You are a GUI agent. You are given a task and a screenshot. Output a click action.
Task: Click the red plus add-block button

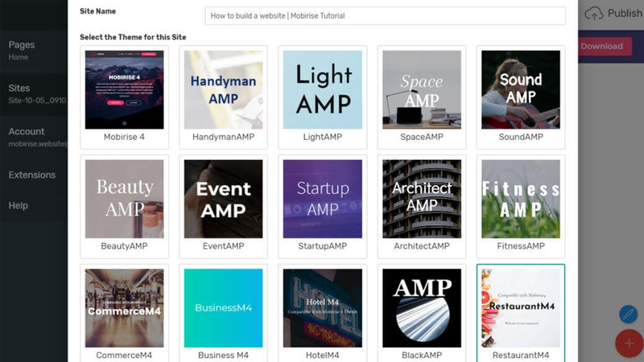(x=630, y=343)
